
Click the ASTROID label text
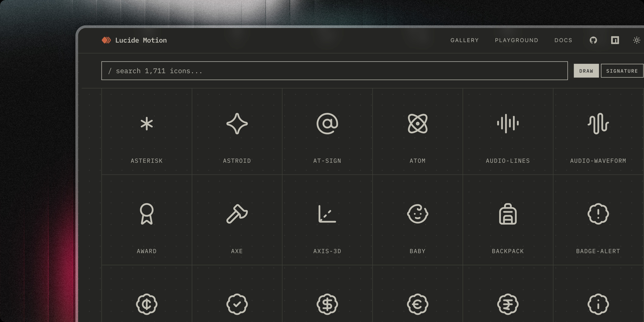click(x=237, y=161)
